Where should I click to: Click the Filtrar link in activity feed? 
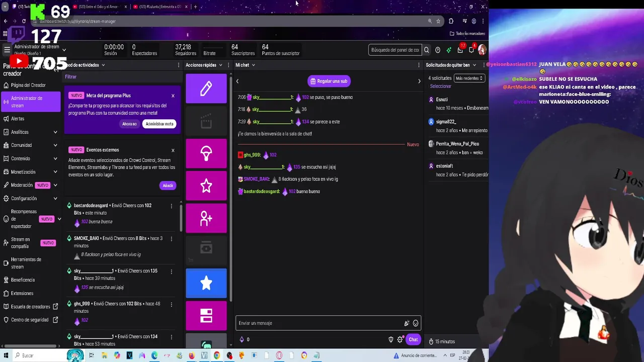point(70,77)
